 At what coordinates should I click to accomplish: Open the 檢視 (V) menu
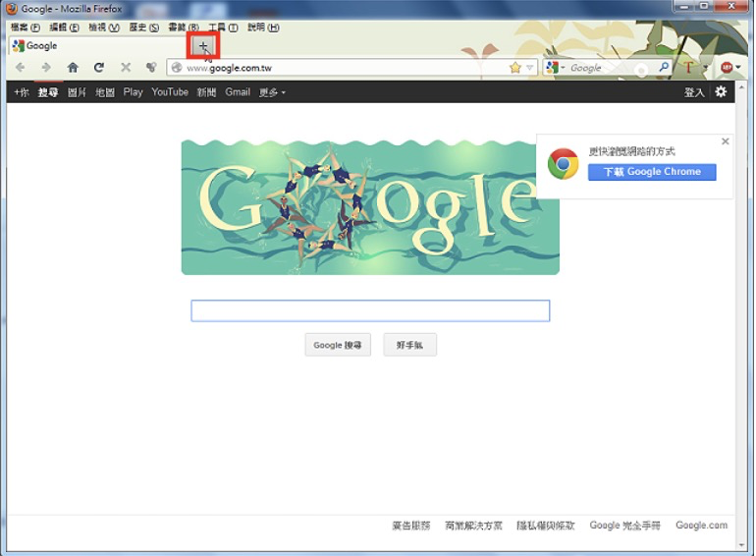[104, 28]
